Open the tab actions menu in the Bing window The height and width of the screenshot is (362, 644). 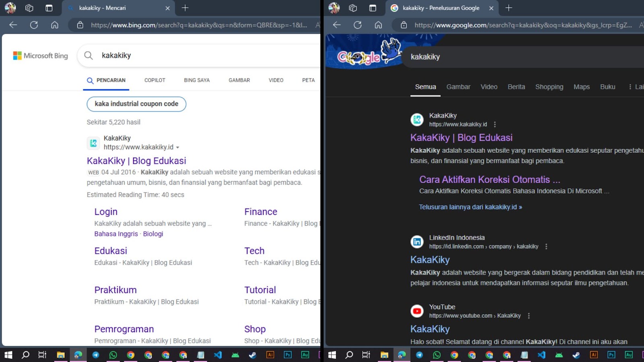[x=49, y=8]
